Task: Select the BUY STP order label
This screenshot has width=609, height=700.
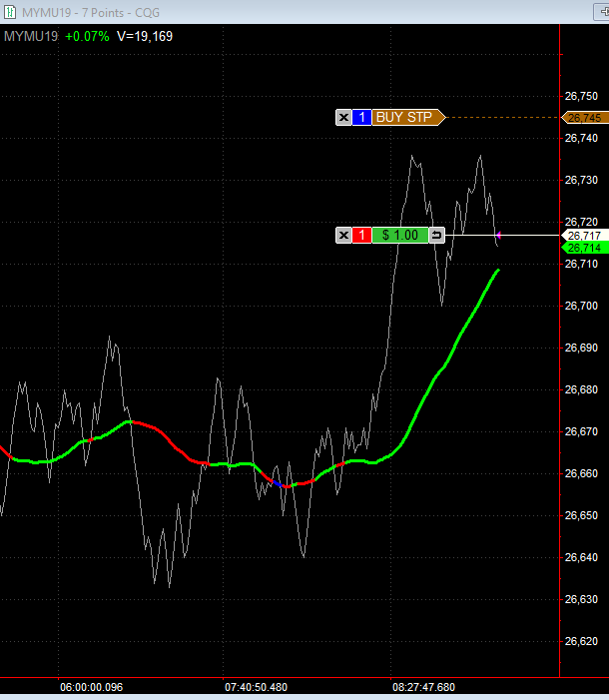Action: coord(408,118)
